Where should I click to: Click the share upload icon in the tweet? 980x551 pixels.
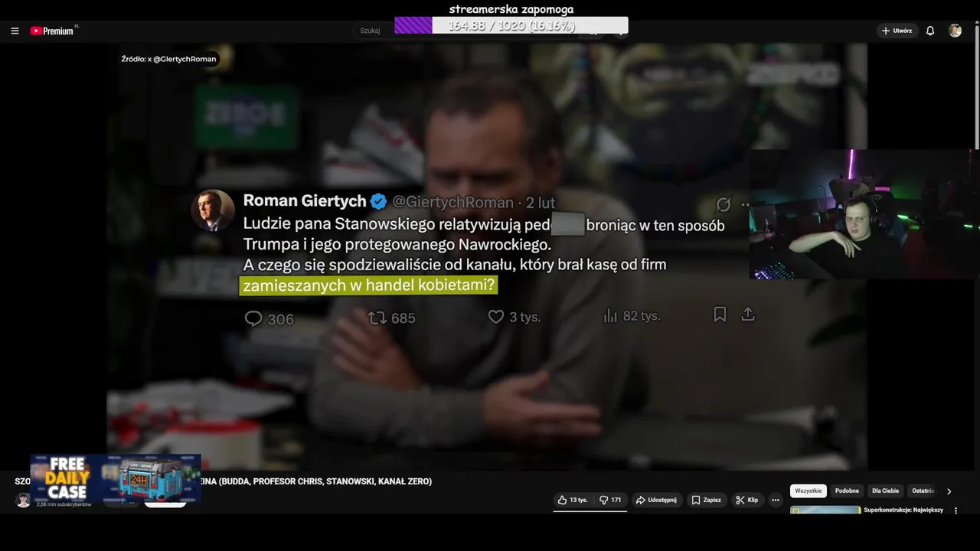pyautogui.click(x=748, y=315)
